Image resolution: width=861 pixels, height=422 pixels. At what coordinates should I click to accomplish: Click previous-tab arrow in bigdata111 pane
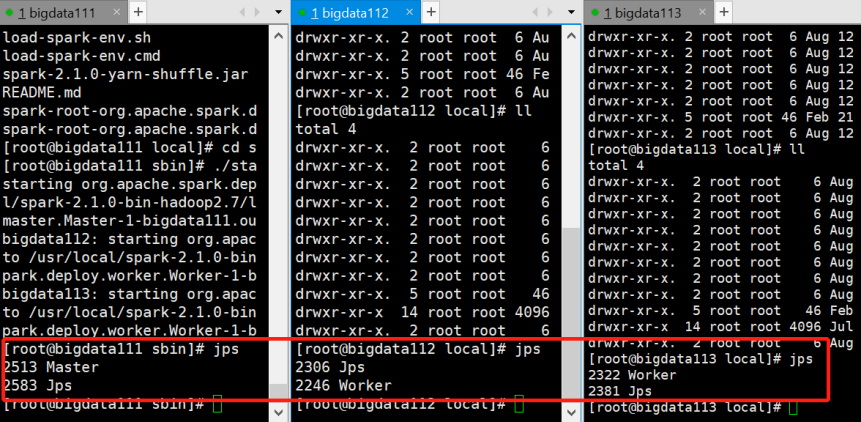pyautogui.click(x=242, y=12)
